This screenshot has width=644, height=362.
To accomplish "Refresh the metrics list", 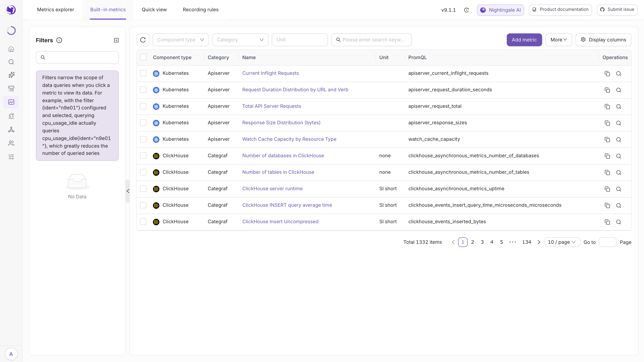I will pyautogui.click(x=143, y=40).
